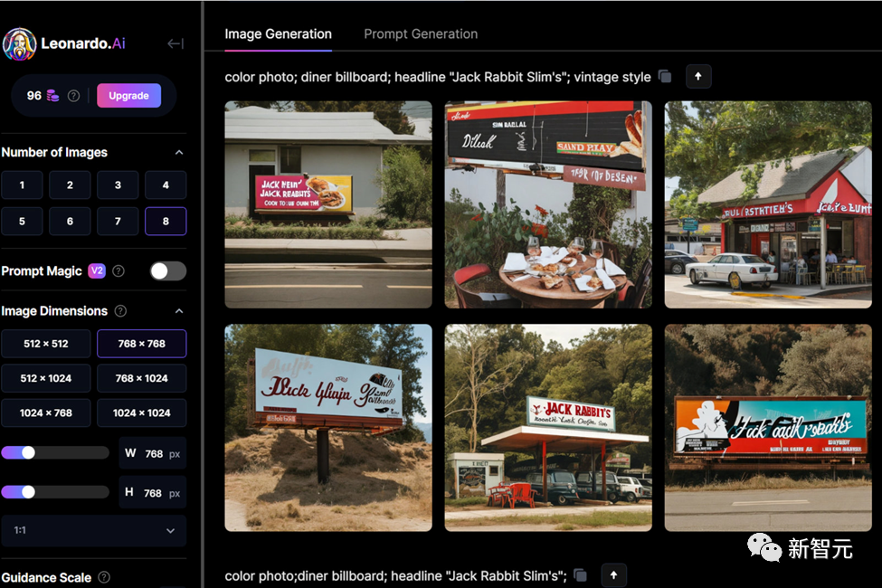The image size is (882, 588).
Task: Switch to the Prompt Generation tab
Action: pos(421,34)
